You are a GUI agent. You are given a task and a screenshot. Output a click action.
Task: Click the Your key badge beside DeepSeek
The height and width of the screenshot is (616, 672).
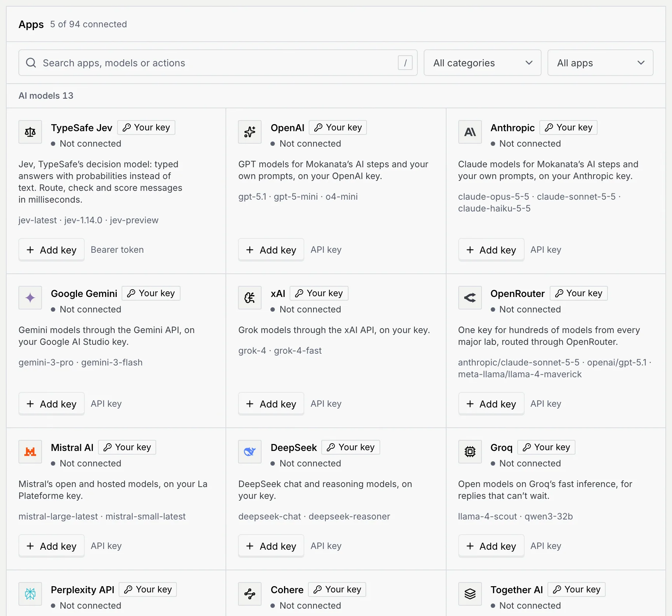(x=351, y=447)
